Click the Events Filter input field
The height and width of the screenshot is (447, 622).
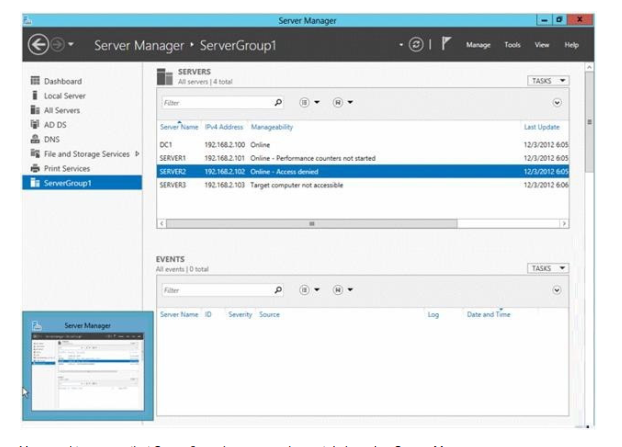(217, 290)
